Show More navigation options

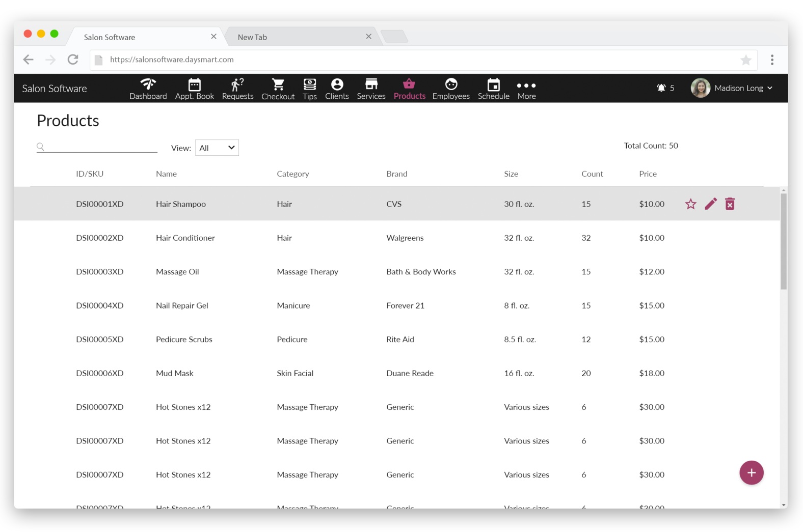click(x=526, y=90)
